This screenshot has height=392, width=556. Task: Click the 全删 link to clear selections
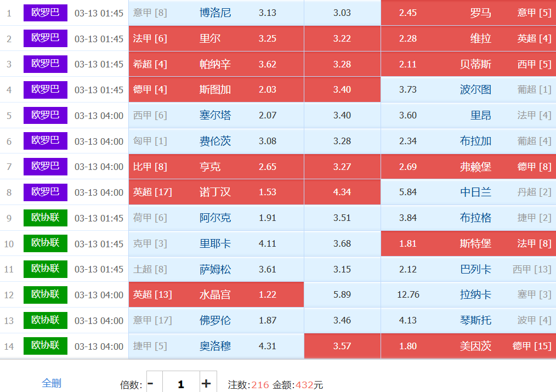pos(52,383)
